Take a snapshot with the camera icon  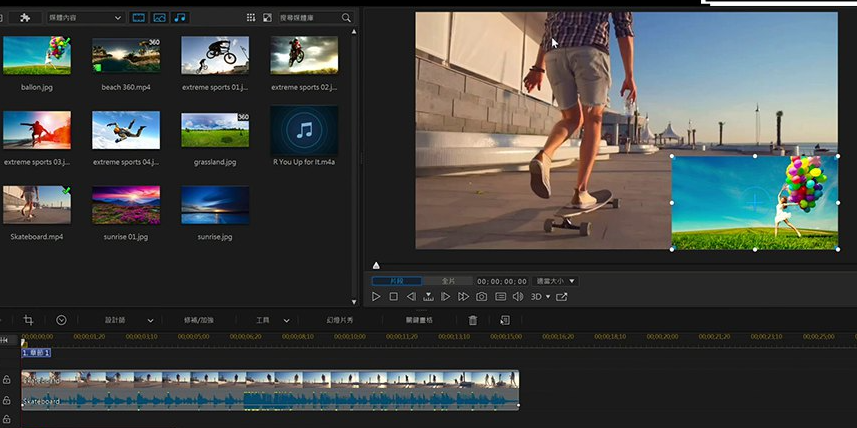(481, 297)
